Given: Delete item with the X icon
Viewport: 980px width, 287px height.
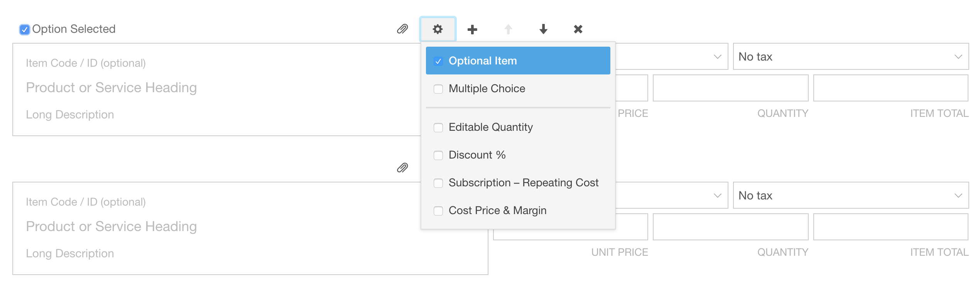Looking at the screenshot, I should click(578, 29).
